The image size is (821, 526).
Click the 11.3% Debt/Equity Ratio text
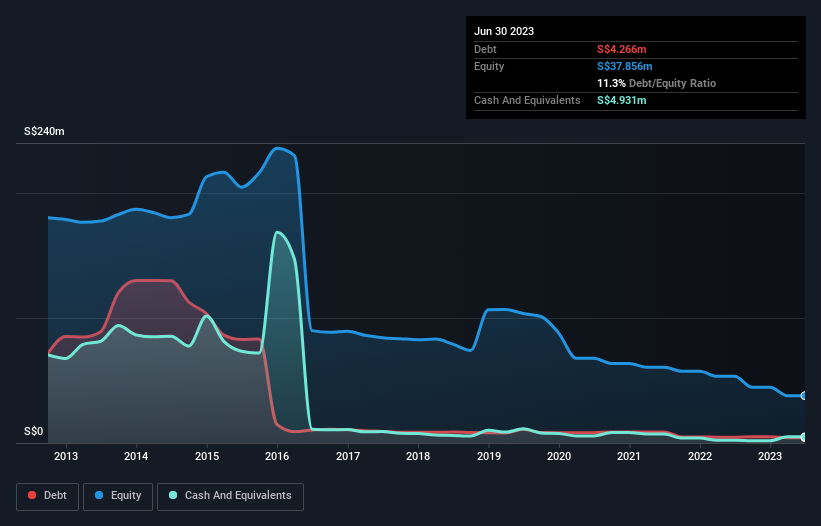coord(657,83)
